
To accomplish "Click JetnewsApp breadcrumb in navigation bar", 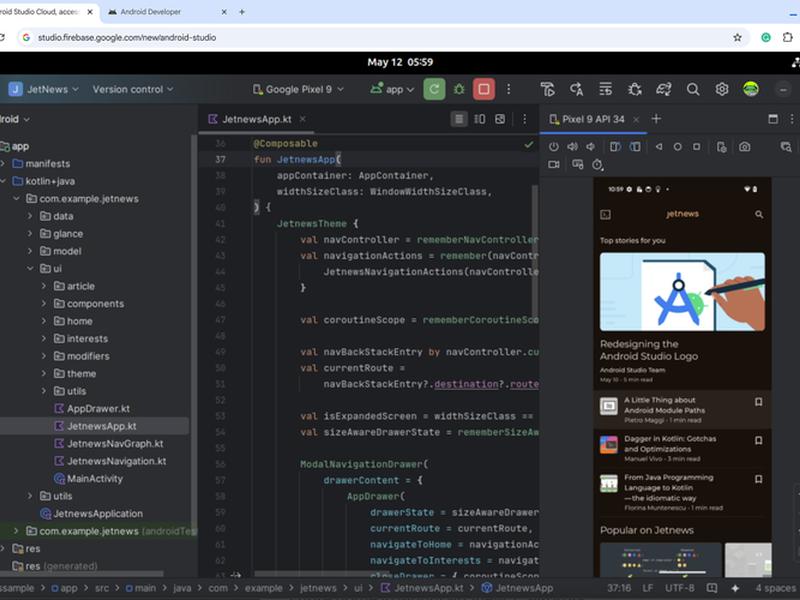I will coord(518,588).
